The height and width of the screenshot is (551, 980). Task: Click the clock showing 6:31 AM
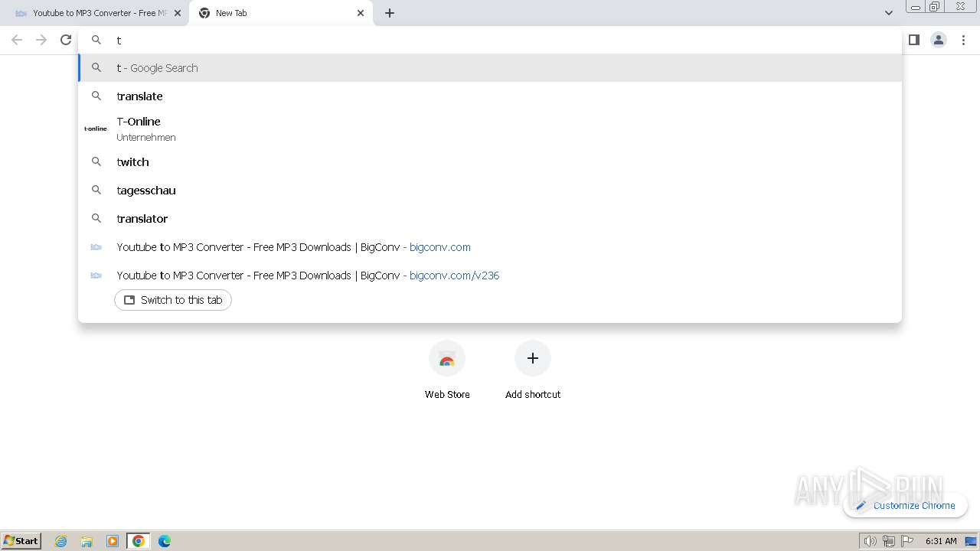(x=941, y=541)
